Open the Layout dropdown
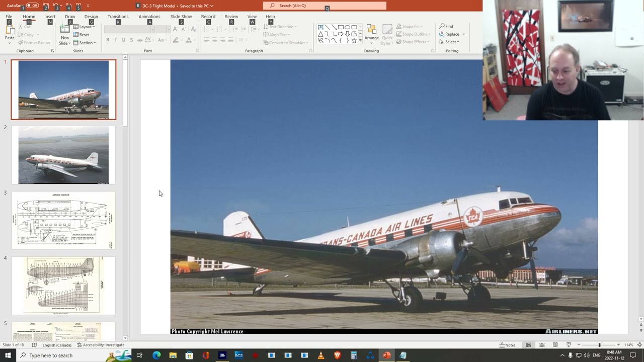 (x=85, y=27)
